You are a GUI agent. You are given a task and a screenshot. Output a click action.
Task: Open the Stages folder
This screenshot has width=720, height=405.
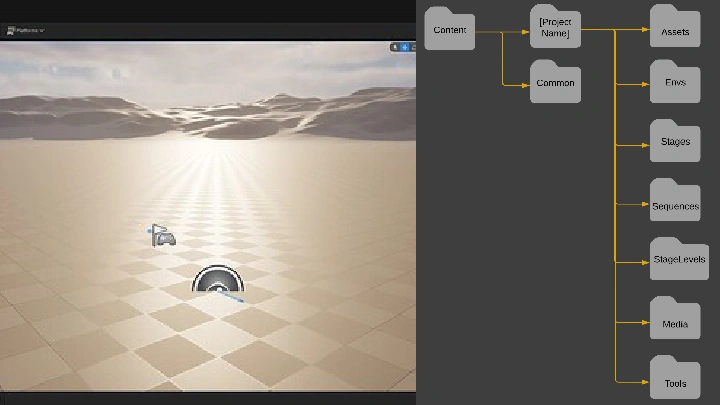(x=675, y=142)
